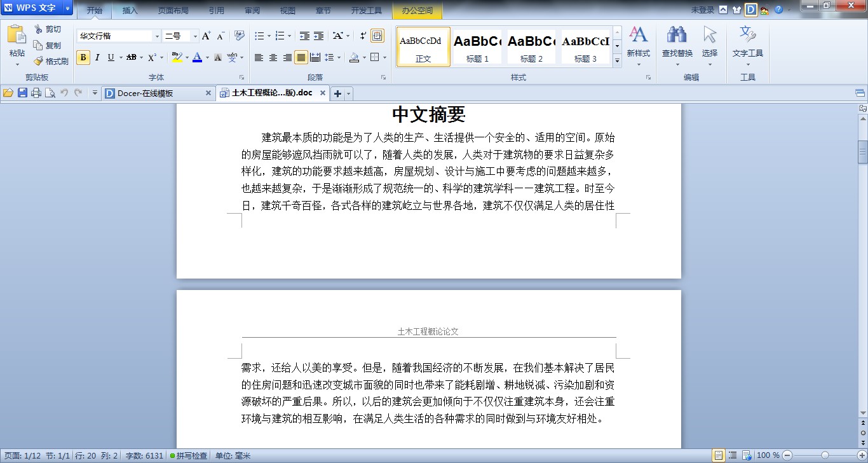
Task: Click the yellow highlight color button
Action: pyautogui.click(x=177, y=57)
